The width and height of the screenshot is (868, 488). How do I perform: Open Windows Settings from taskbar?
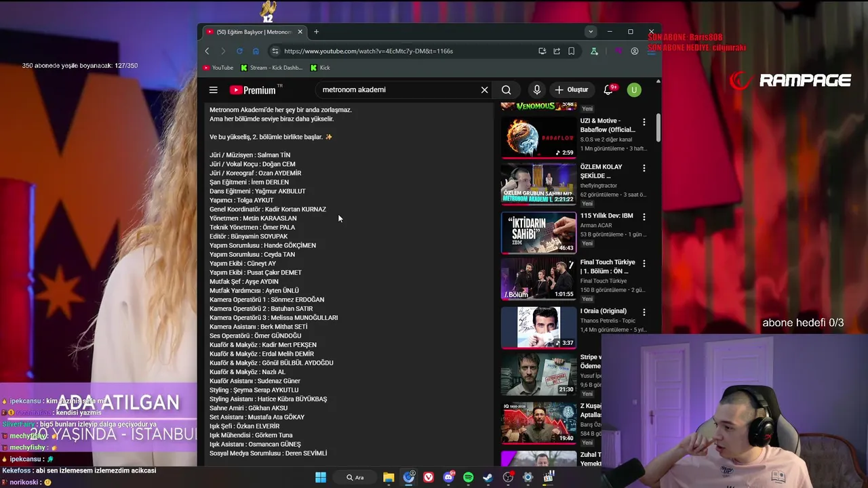tap(528, 477)
